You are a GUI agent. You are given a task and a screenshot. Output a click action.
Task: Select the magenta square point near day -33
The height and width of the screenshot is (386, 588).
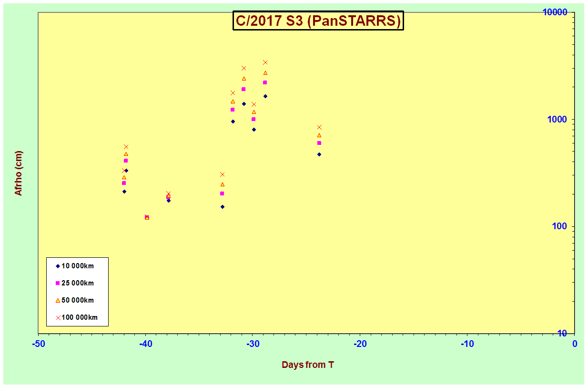click(222, 193)
